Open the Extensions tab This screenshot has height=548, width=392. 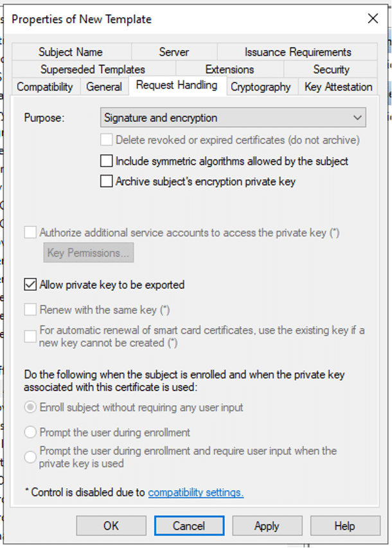click(x=229, y=69)
